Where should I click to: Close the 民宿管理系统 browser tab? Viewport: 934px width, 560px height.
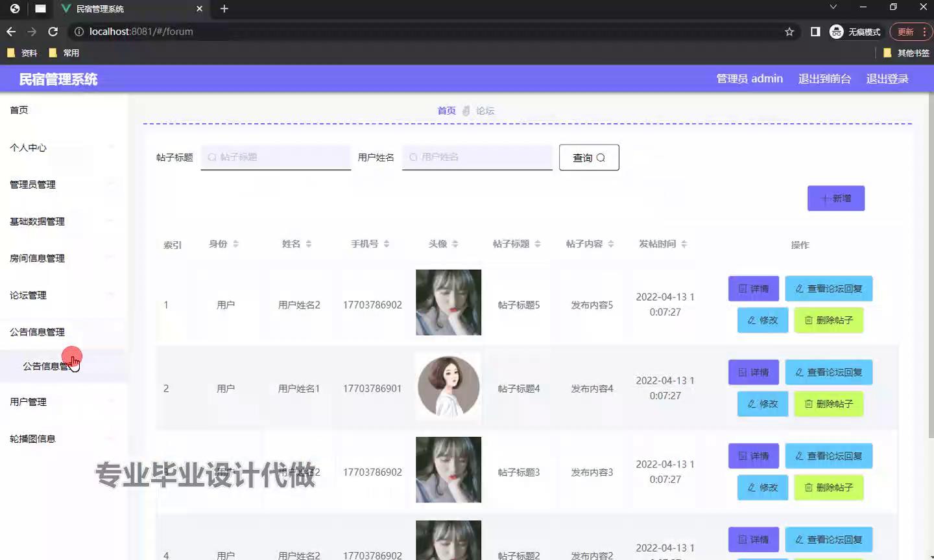[199, 8]
